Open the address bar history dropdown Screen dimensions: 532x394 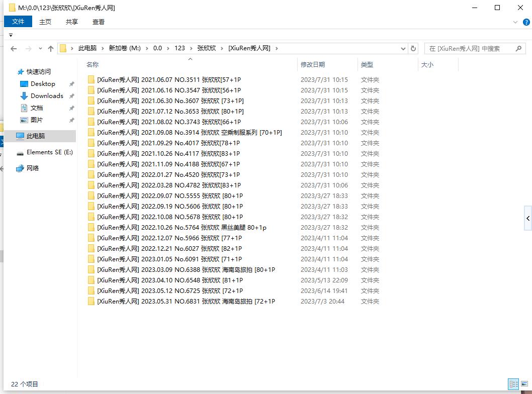click(403, 48)
